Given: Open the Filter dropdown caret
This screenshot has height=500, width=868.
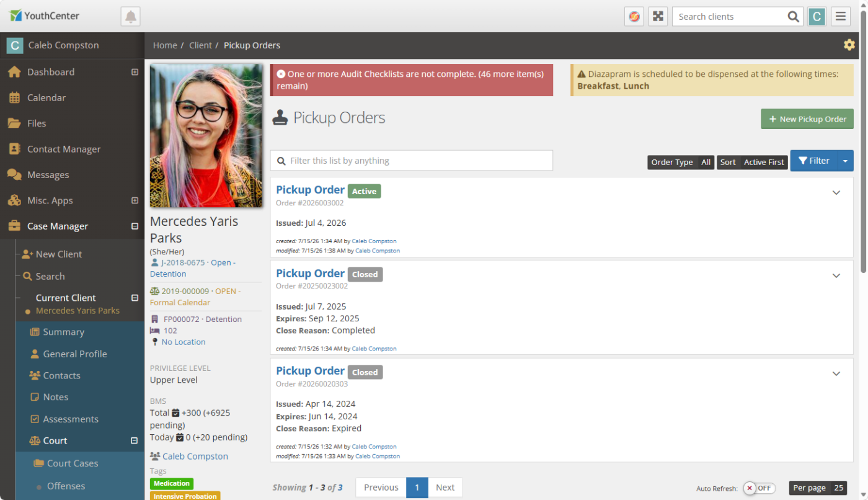Looking at the screenshot, I should point(846,161).
